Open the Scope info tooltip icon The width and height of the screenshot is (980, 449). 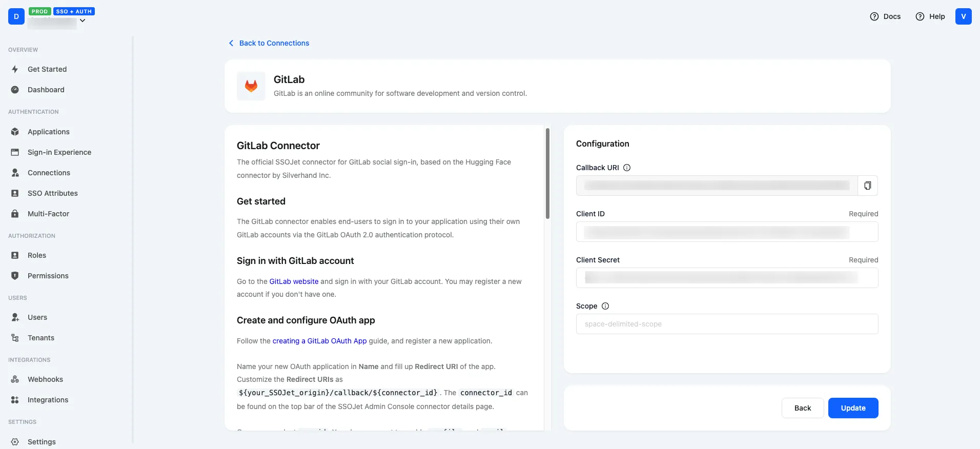coord(605,306)
